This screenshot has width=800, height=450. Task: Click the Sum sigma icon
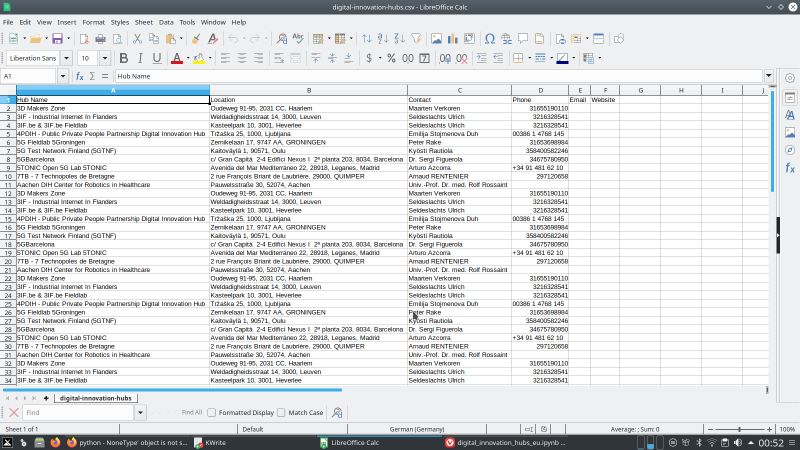coord(92,76)
